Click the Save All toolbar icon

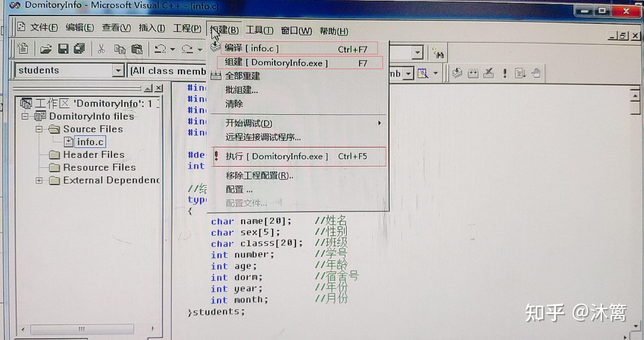(x=78, y=49)
